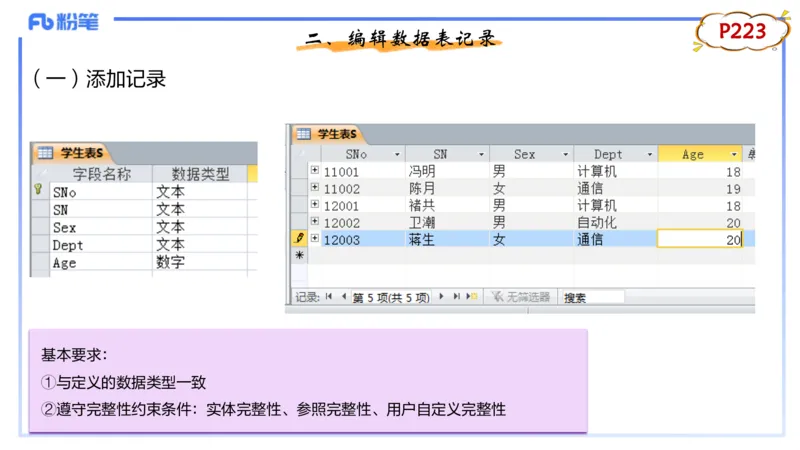Select the row selector for record 12001
The image size is (800, 450).
coord(299,205)
